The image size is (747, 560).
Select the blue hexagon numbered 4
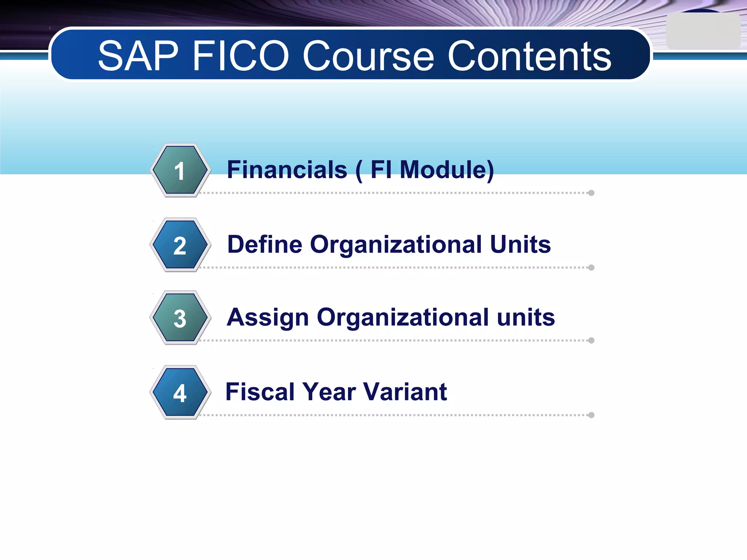pyautogui.click(x=180, y=393)
